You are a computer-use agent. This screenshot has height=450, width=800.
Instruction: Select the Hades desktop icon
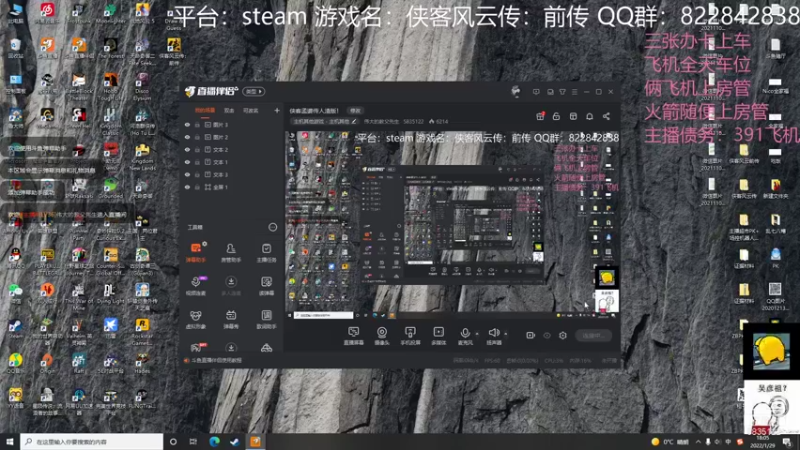point(142,363)
